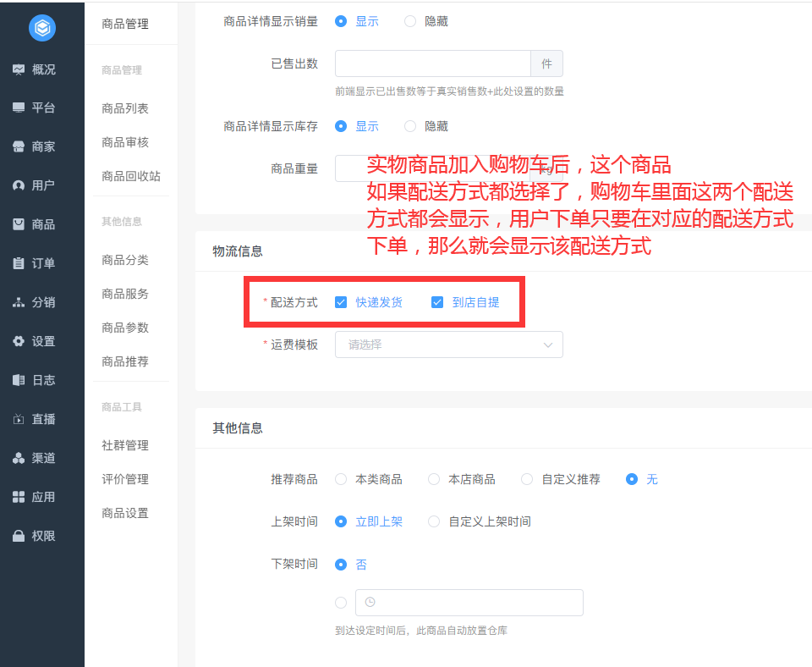The height and width of the screenshot is (667, 812).
Task: Click hint text 到达设定时间后，此商品自动放置仓库
Action: tap(421, 631)
